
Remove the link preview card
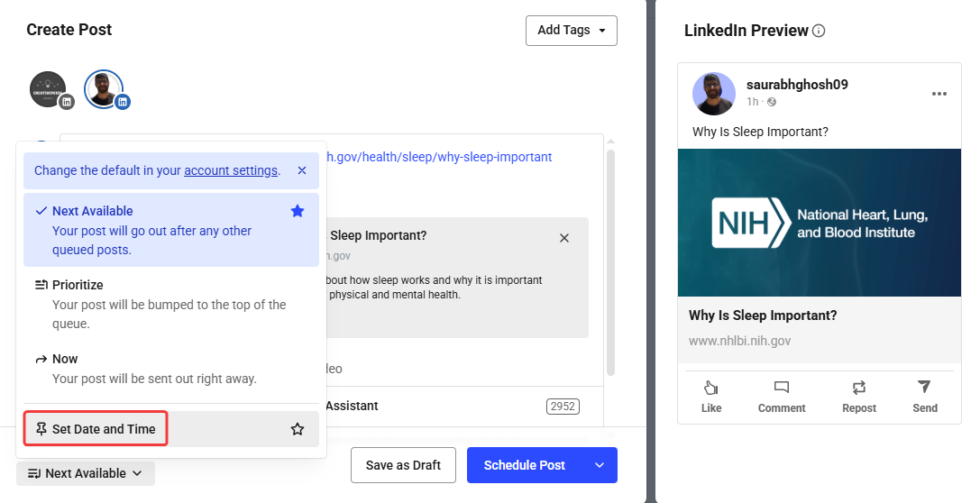[x=564, y=238]
